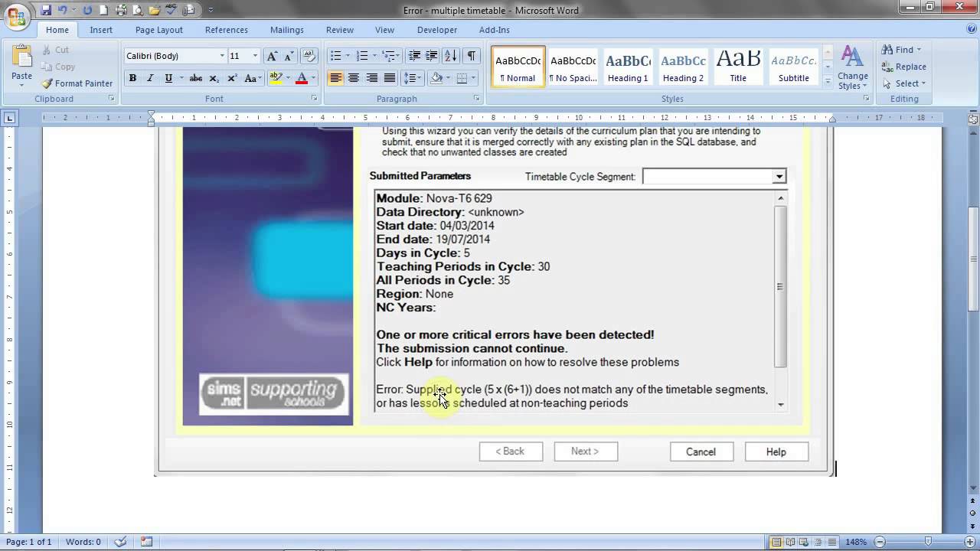This screenshot has height=551, width=980.
Task: Click the 148% zoom level button
Action: point(856,542)
